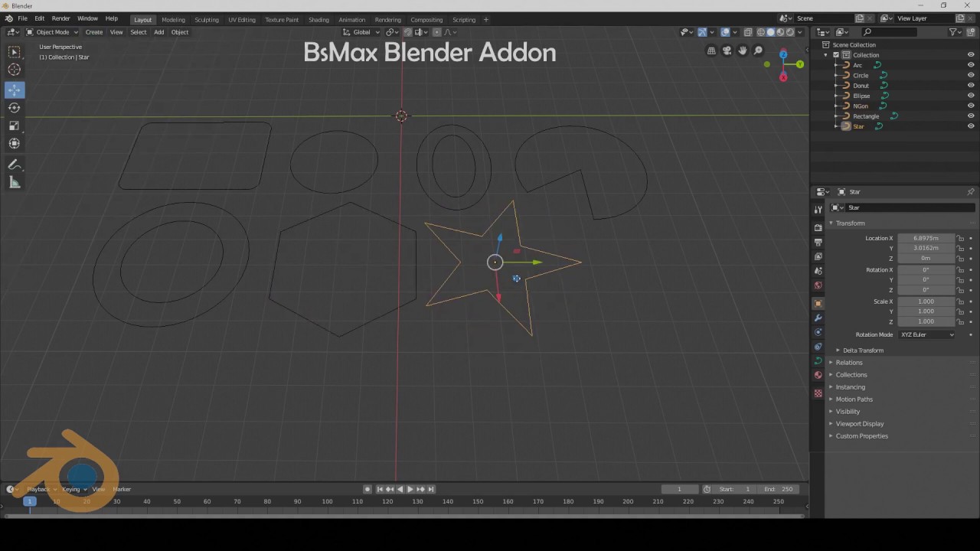The image size is (980, 551).
Task: Open the World properties tab
Action: pos(818,285)
